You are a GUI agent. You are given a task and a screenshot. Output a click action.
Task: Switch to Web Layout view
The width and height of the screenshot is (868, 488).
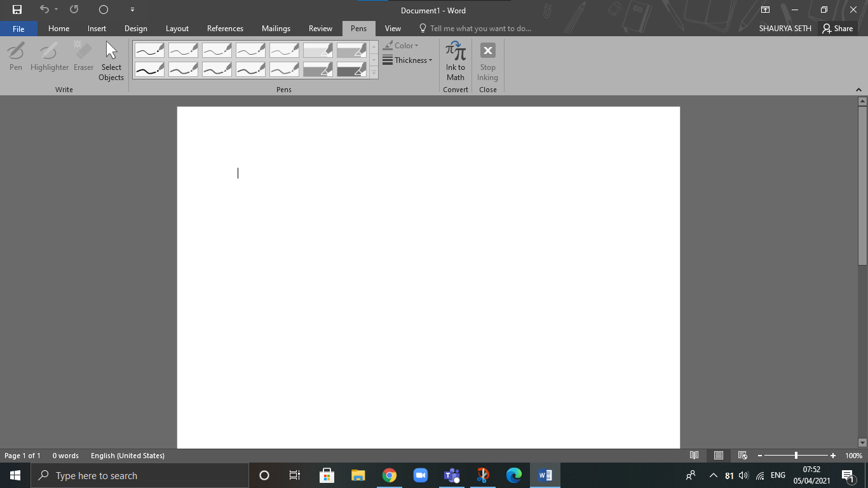[x=742, y=456]
